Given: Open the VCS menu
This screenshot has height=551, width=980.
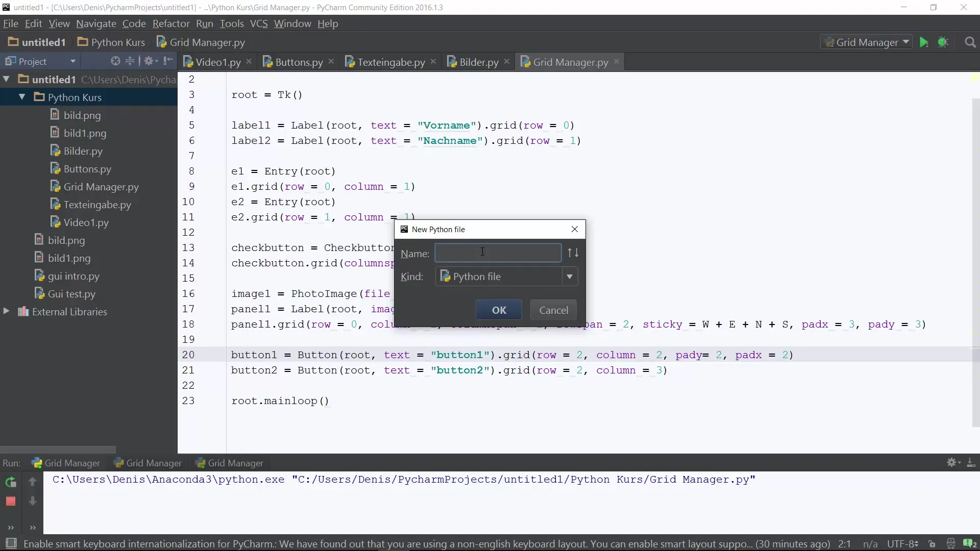Looking at the screenshot, I should pyautogui.click(x=259, y=23).
